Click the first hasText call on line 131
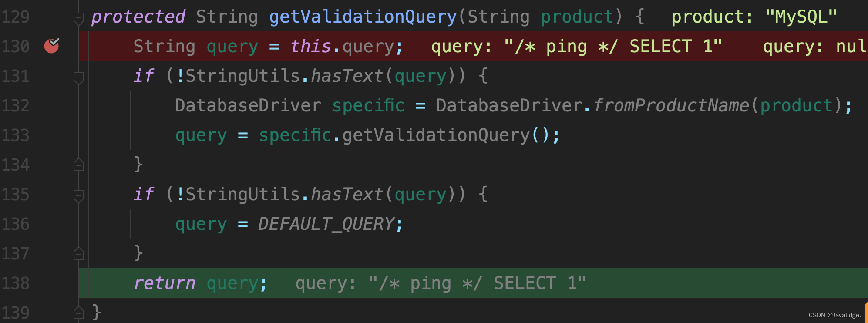868x323 pixels. (x=347, y=76)
